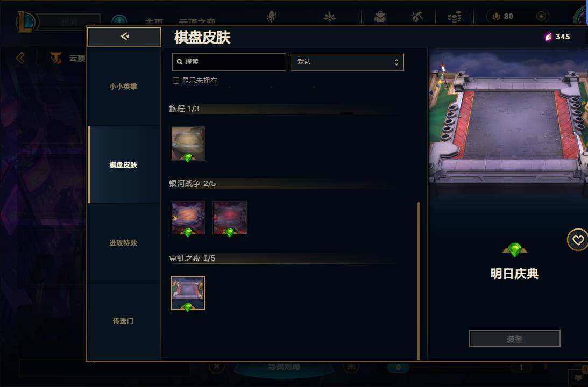
Task: Click the League of Legends logo
Action: 25,21
